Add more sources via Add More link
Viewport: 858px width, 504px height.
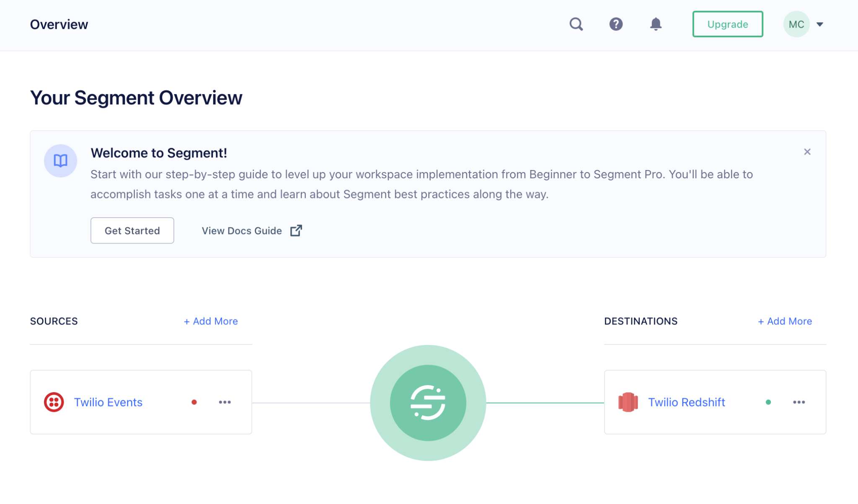(x=211, y=321)
